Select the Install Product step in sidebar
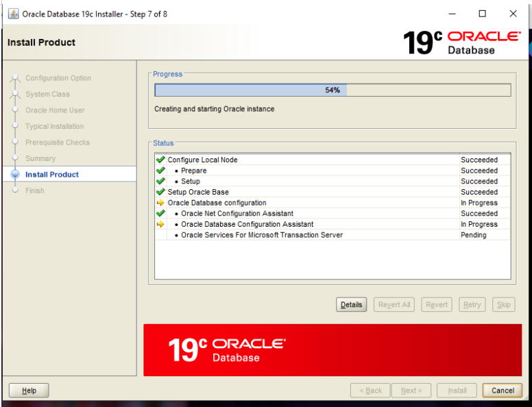532x407 pixels. click(52, 175)
